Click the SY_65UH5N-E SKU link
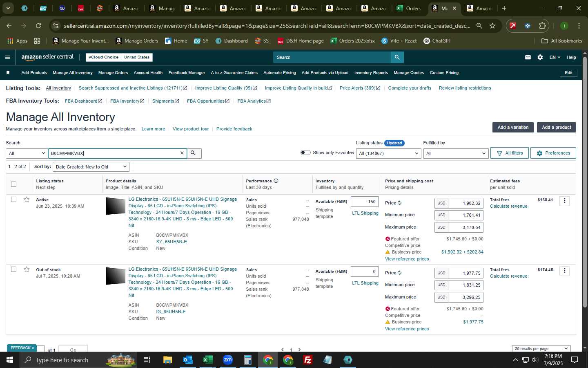The image size is (588, 368). [171, 242]
